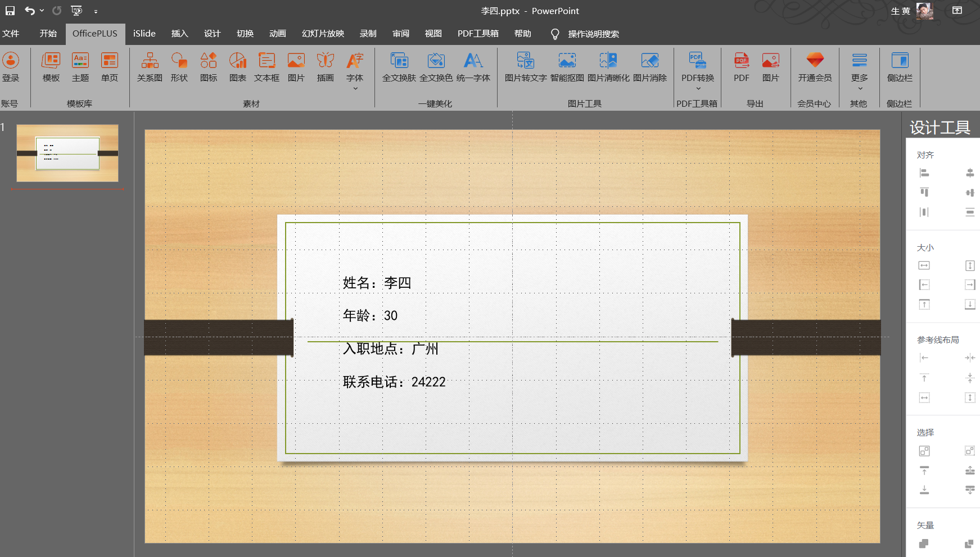Apply 全文换肤 one-click beautify
The image size is (980, 557).
click(x=399, y=67)
